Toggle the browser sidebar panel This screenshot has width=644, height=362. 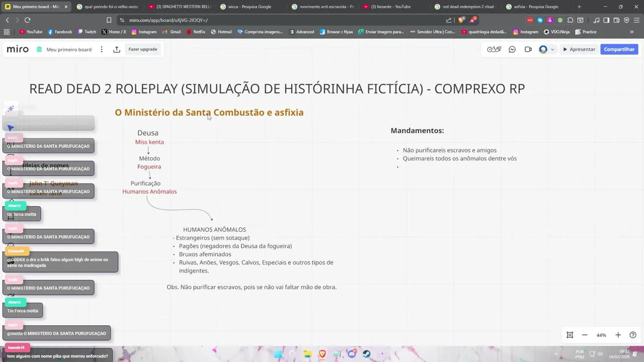pyautogui.click(x=606, y=20)
